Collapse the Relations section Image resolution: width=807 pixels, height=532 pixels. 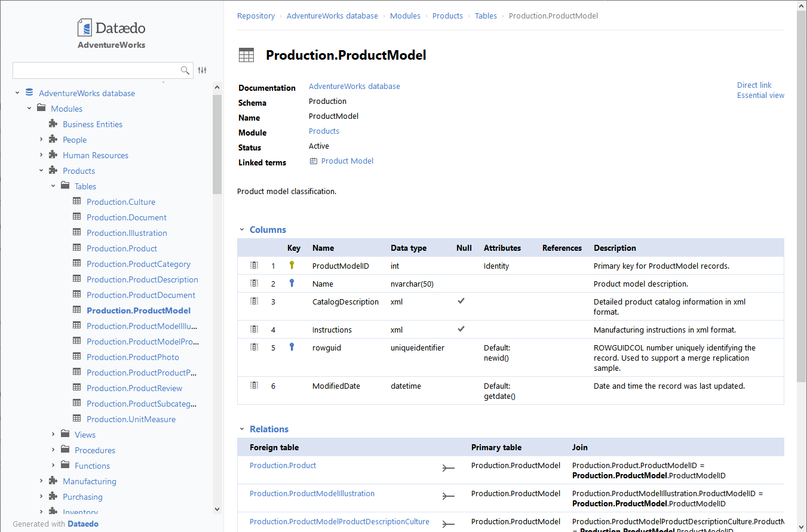click(241, 429)
